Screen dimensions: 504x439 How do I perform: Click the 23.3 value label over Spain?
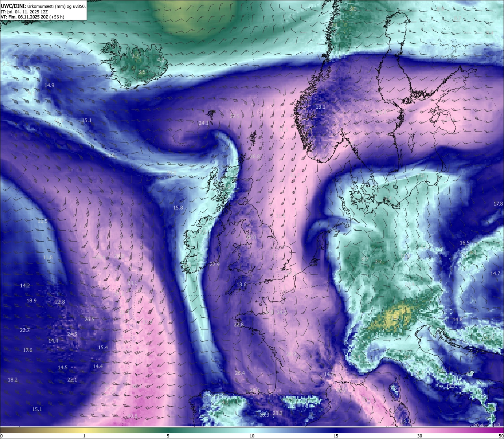(278, 413)
